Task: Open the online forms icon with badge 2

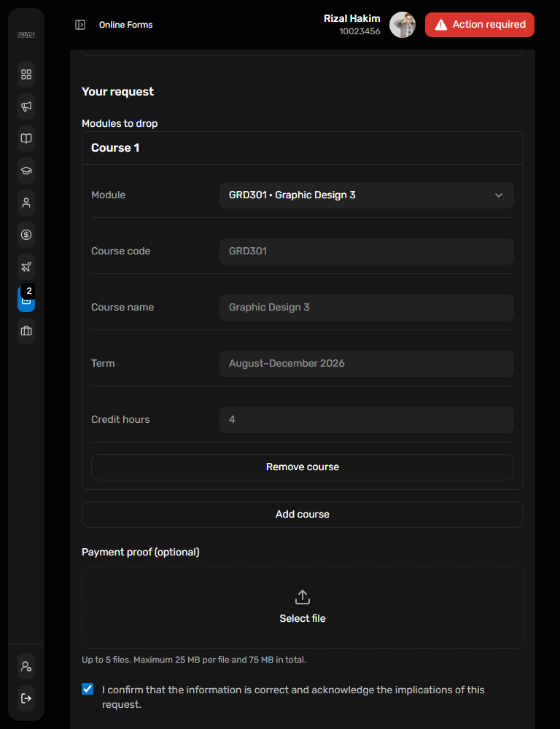Action: 26,299
